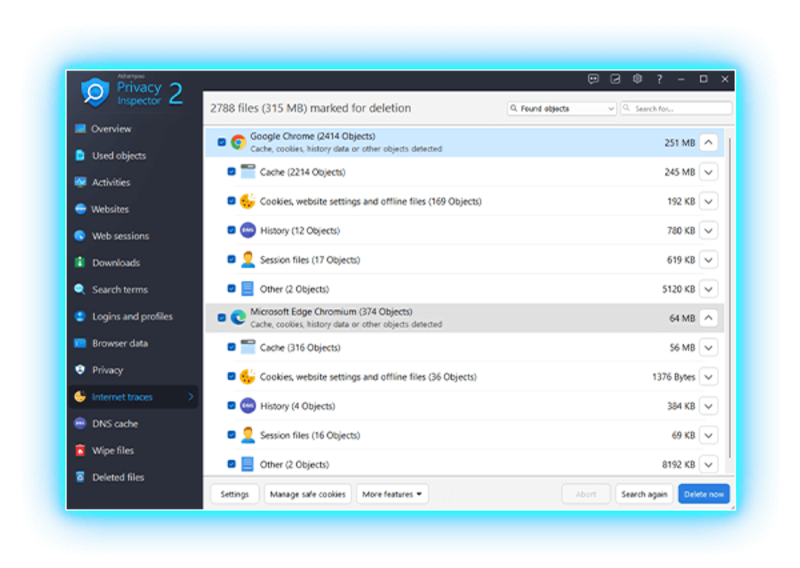Click the Browser data icon
800x568 pixels.
coord(80,343)
